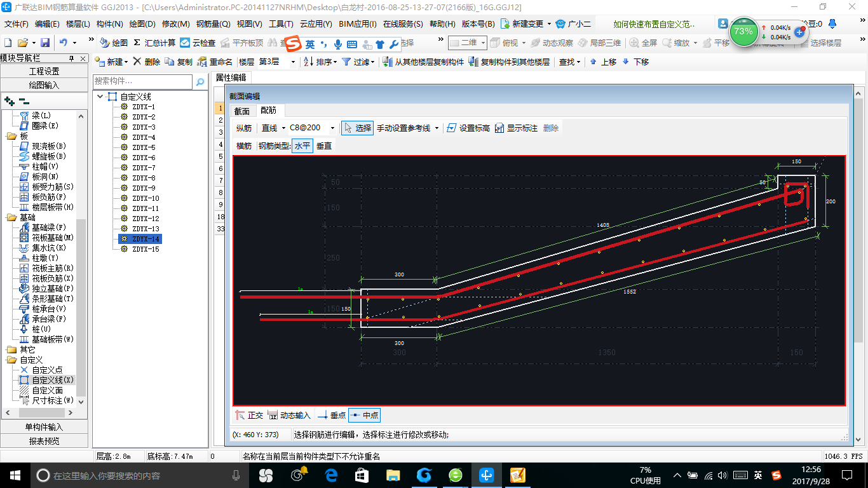Click 复制 copy icon in component toolbar

(179, 62)
